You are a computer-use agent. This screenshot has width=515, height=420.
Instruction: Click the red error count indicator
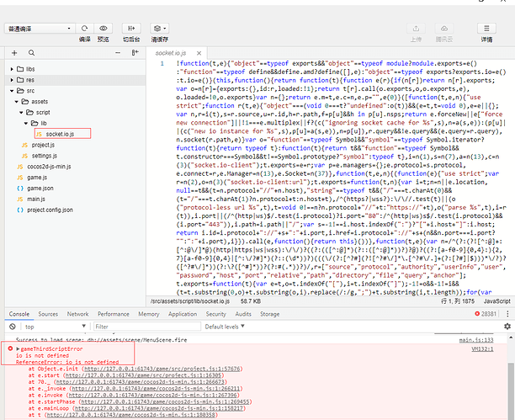coord(485,314)
